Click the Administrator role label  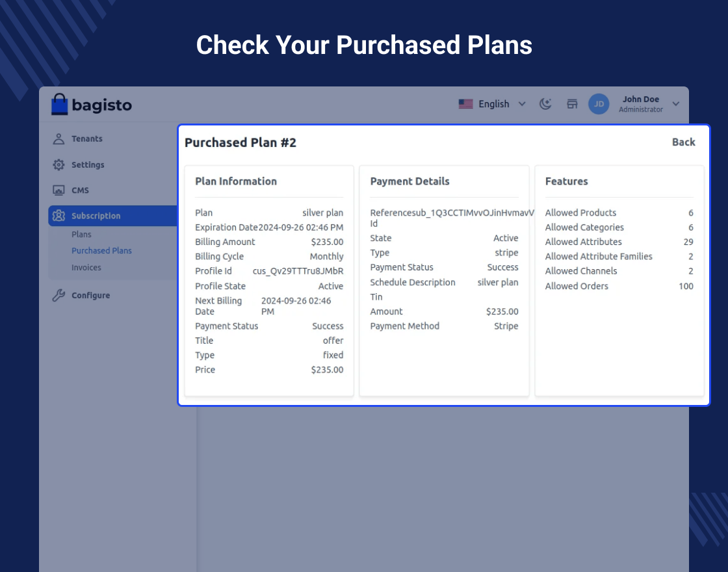(x=641, y=110)
